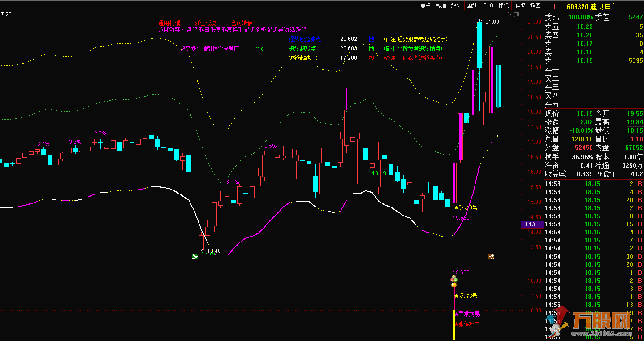Toggle the side panel layout icon
This screenshot has height=341, width=644.
tap(517, 15)
